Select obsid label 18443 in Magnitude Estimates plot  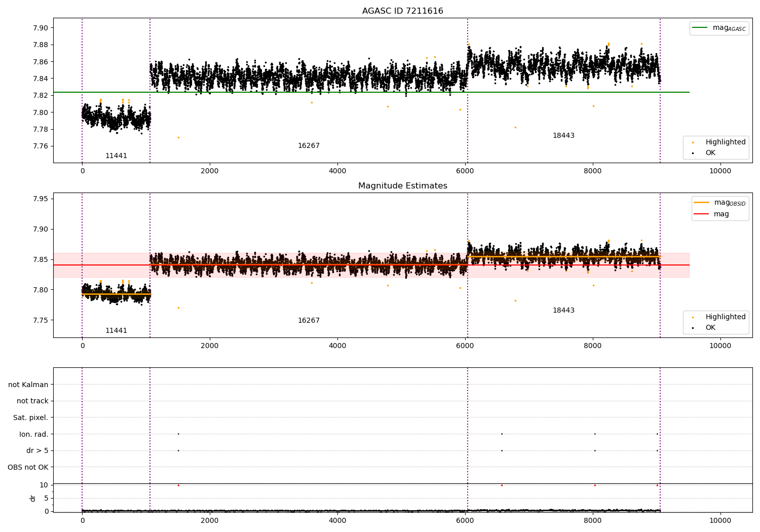563,311
